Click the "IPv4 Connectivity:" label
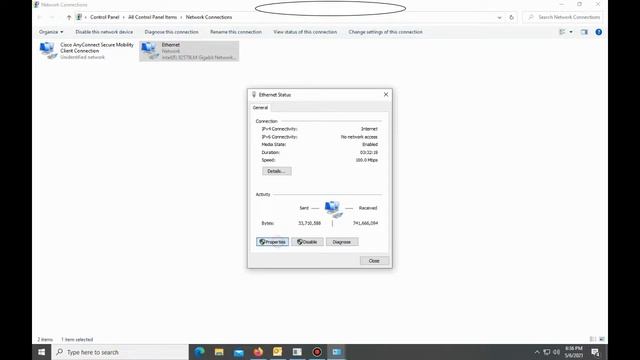This screenshot has width=640, height=360. click(279, 129)
